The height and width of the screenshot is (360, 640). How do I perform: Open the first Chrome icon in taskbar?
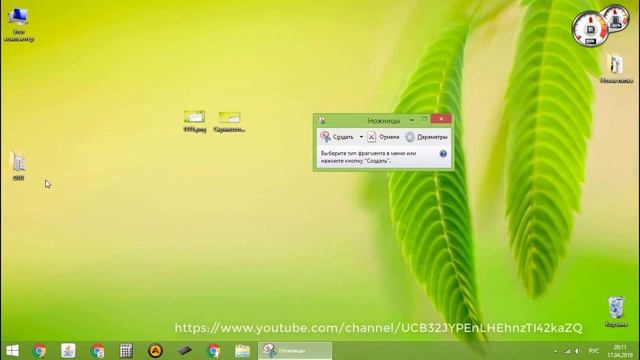tap(40, 351)
